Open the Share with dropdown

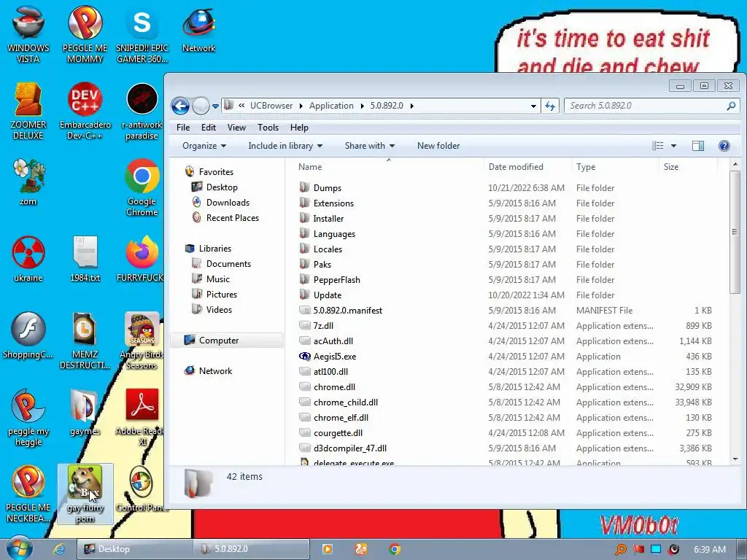tap(370, 146)
